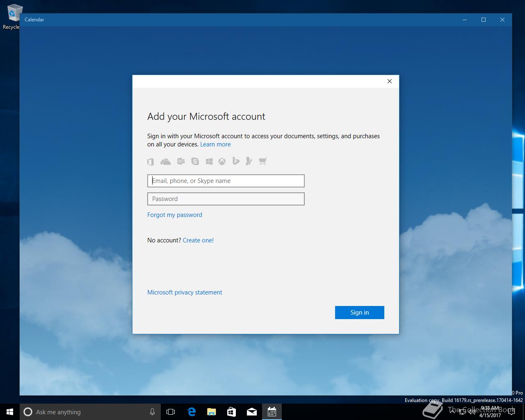Click the network icon in system tray
Screen dimensions: 525x420
coord(462,412)
